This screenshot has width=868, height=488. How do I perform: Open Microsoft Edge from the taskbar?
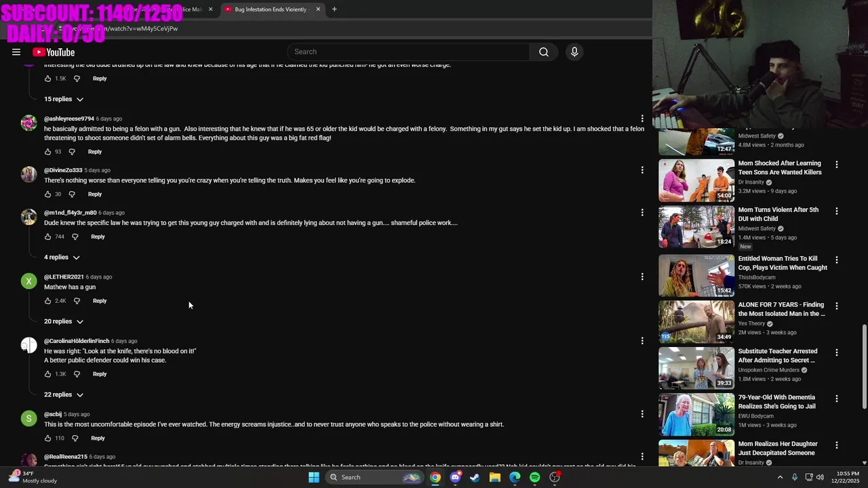(515, 477)
